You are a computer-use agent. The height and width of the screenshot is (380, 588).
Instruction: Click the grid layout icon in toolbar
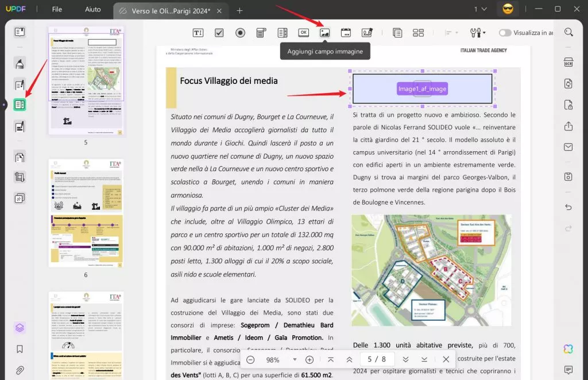418,33
